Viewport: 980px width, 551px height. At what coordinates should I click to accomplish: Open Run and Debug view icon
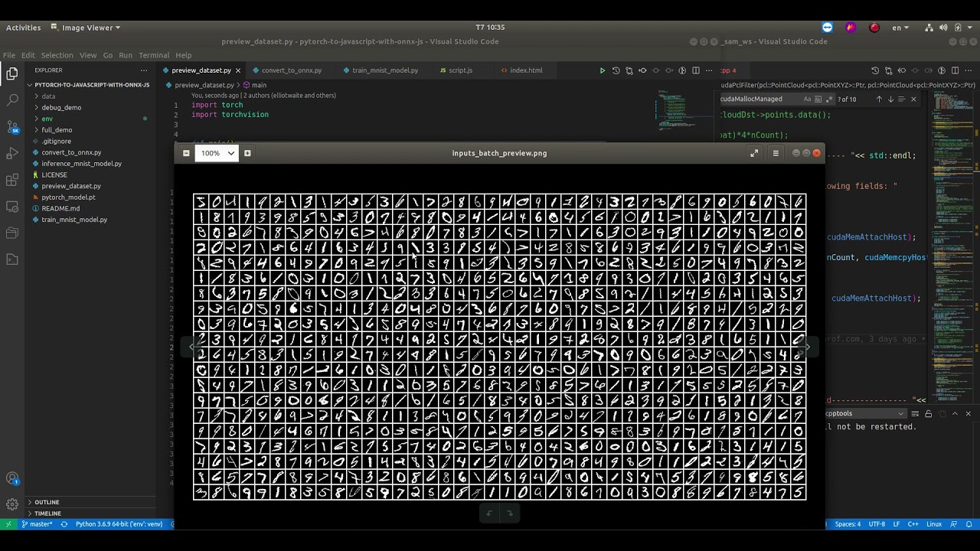(12, 153)
